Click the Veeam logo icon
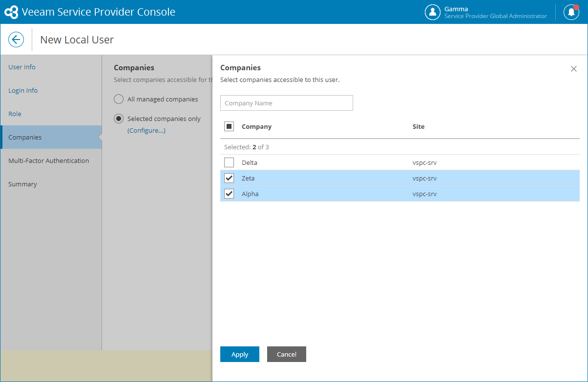The image size is (588, 382). coord(11,12)
